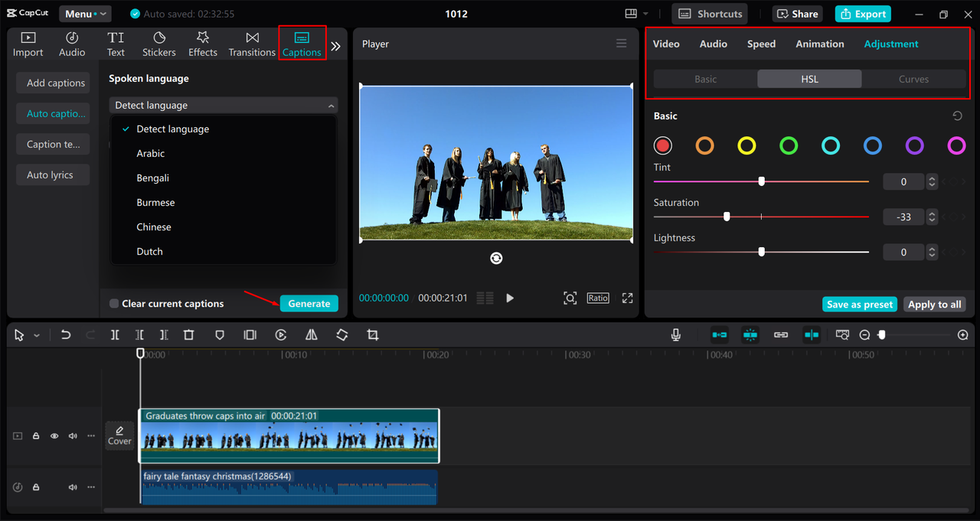
Task: Click the fullscreen icon in the player
Action: pyautogui.click(x=627, y=298)
